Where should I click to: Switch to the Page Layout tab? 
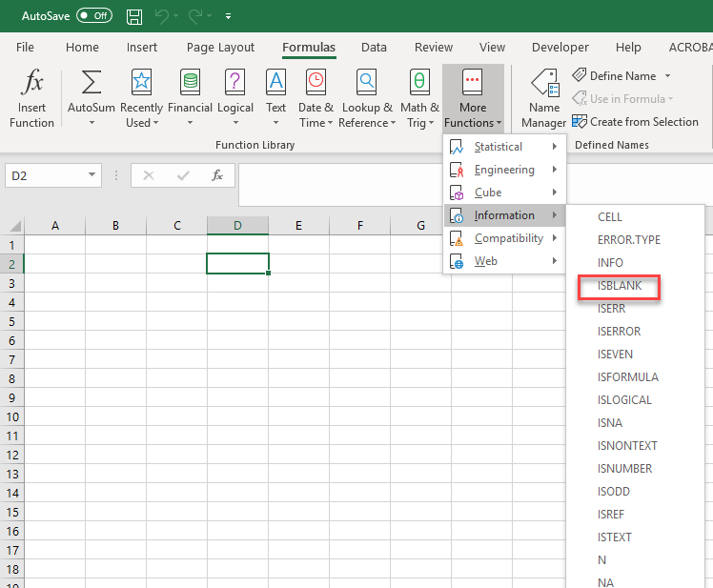click(x=220, y=48)
